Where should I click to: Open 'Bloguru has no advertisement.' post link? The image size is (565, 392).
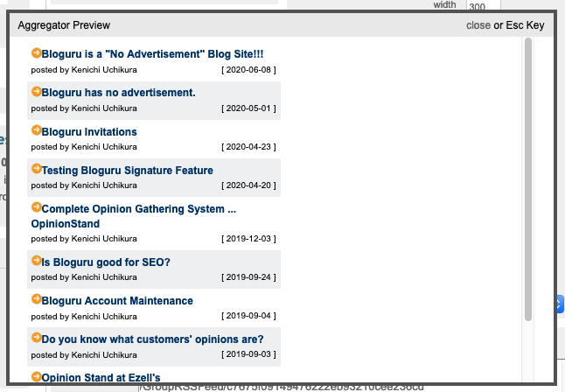click(x=119, y=93)
